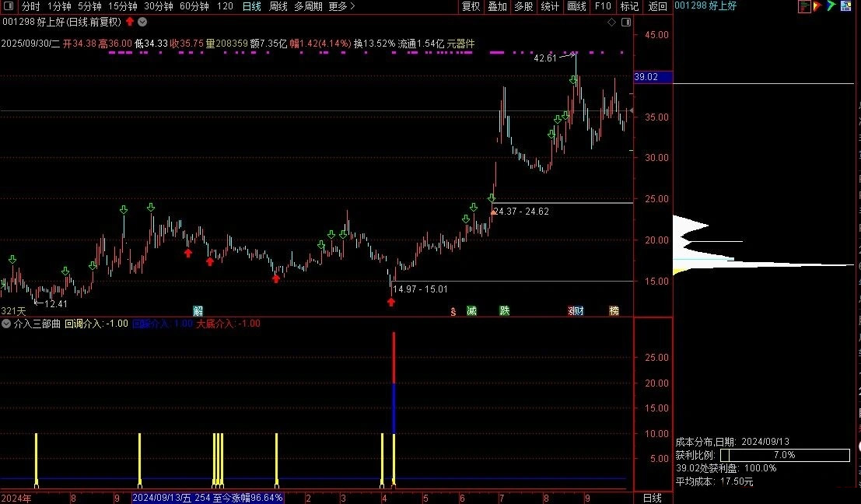The height and width of the screenshot is (504, 861).
Task: Toggle right side panel icon on chart
Action: coord(626,22)
